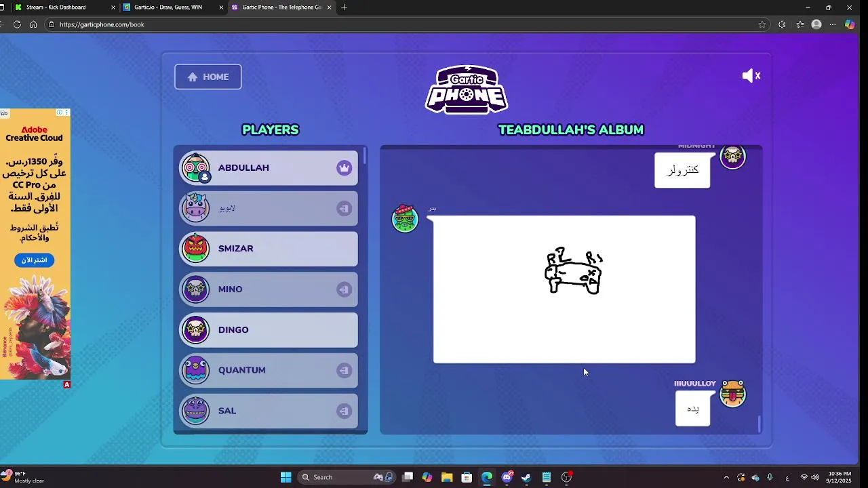Click QUANTUM's avatar icon
The width and height of the screenshot is (868, 488).
coord(196,370)
